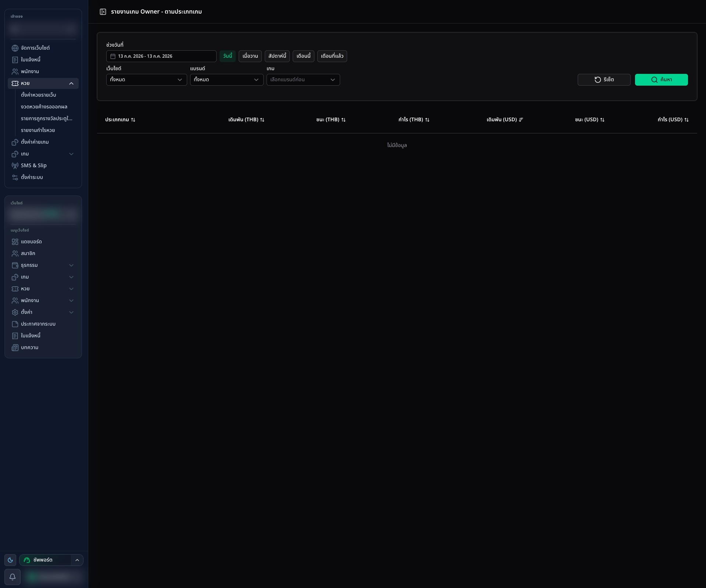Open notifications bell icon
Image resolution: width=706 pixels, height=588 pixels.
coord(13,577)
